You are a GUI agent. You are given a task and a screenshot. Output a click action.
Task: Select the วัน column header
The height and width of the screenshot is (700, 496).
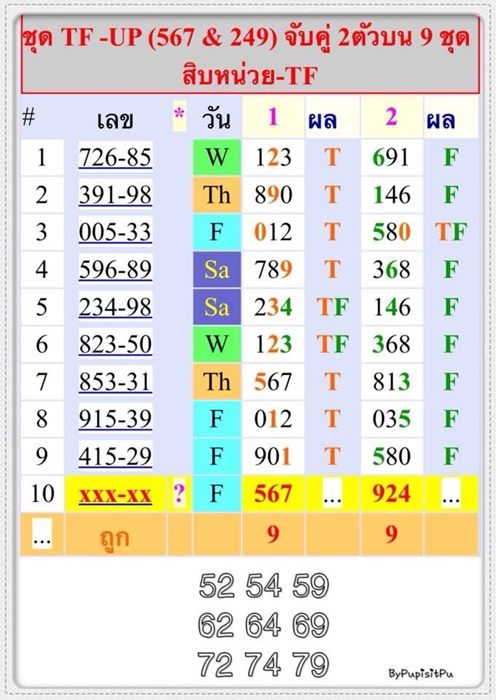click(216, 119)
